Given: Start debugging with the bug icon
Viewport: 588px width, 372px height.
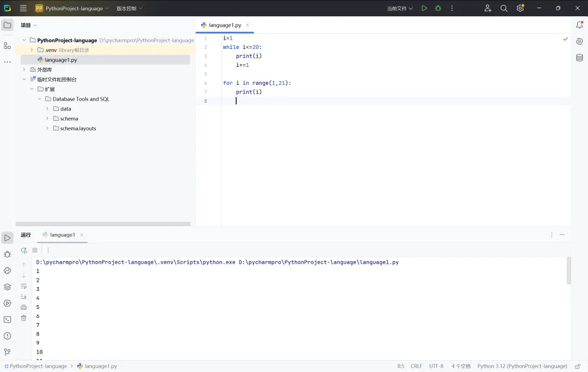Looking at the screenshot, I should [438, 8].
